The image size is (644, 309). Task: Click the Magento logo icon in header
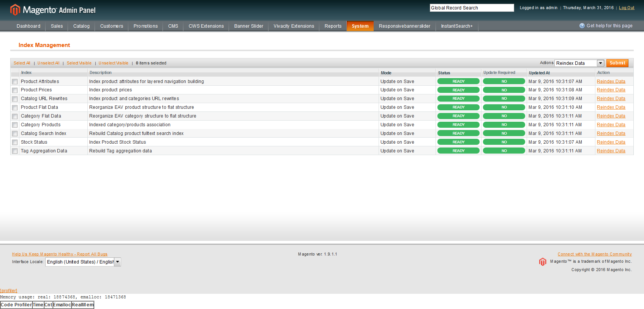pyautogui.click(x=15, y=9)
